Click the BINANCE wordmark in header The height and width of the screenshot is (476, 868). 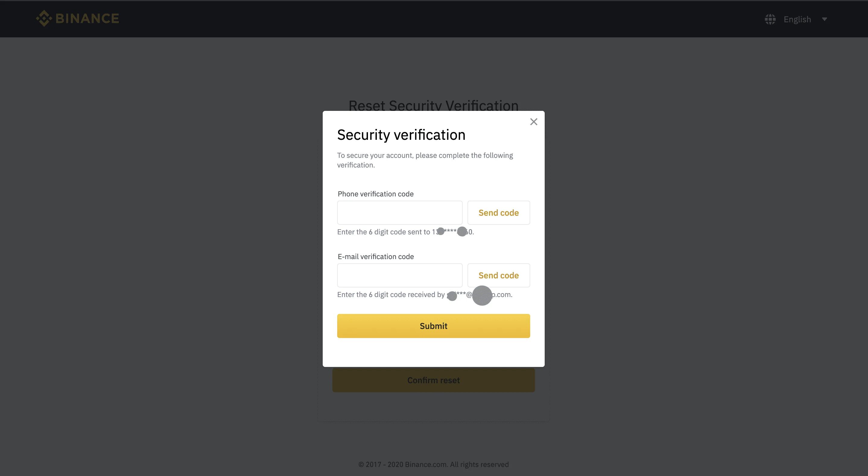point(87,18)
